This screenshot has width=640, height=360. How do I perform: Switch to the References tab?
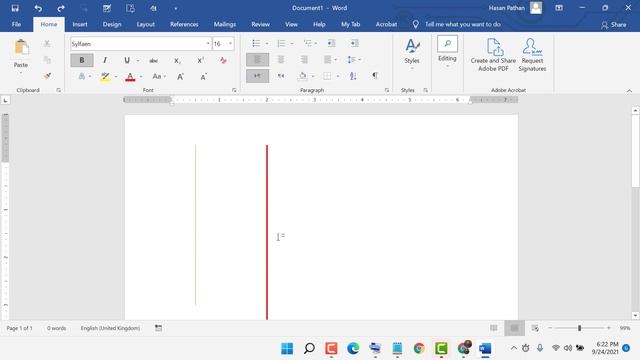pos(184,24)
